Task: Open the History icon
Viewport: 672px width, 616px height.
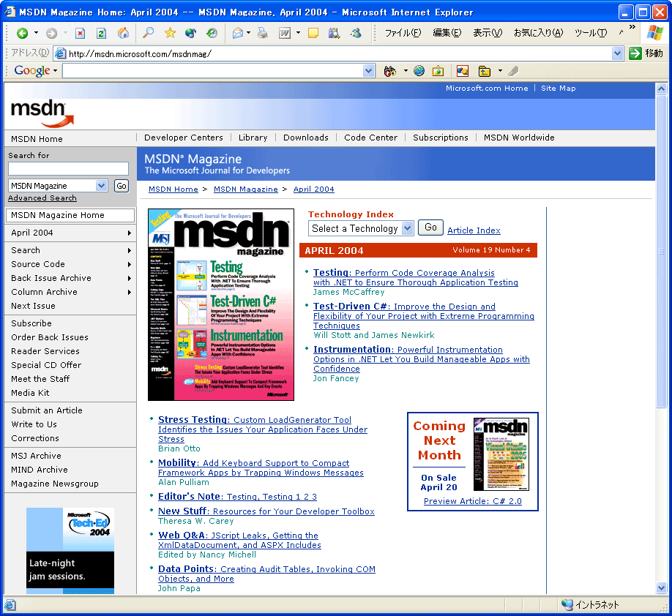Action: pyautogui.click(x=212, y=33)
